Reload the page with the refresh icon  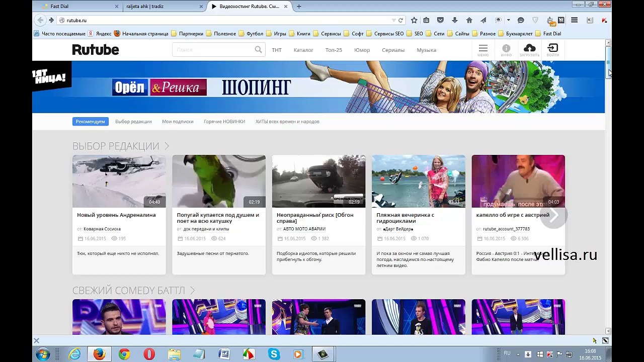[x=401, y=20]
